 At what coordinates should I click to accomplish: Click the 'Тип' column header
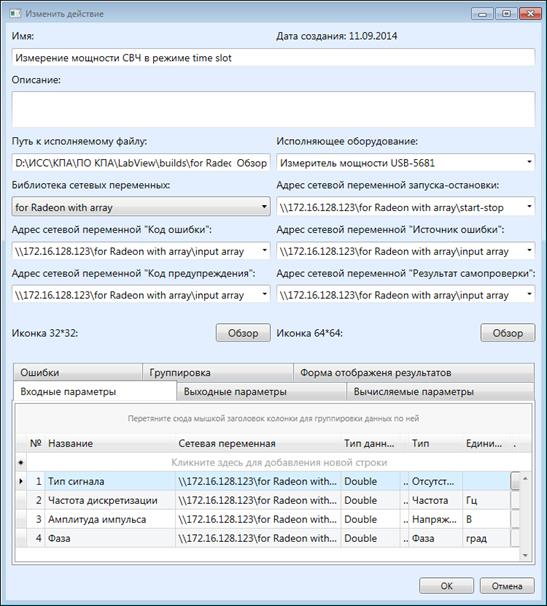[435, 443]
